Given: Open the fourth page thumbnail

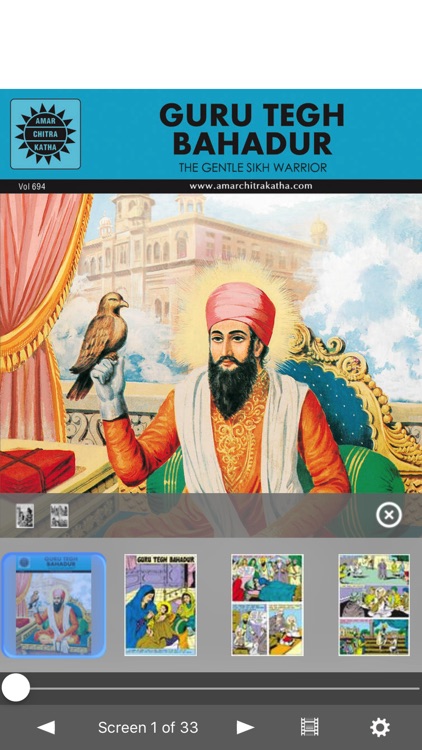Looking at the screenshot, I should pos(374,605).
